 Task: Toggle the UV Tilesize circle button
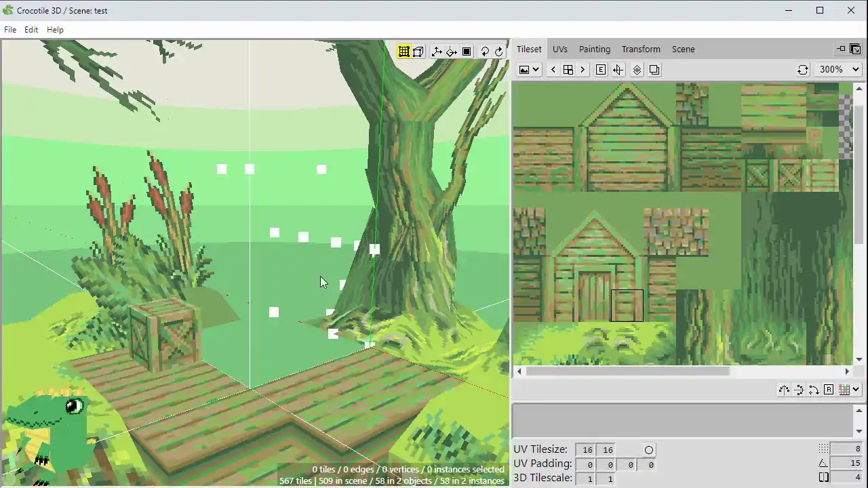(649, 450)
